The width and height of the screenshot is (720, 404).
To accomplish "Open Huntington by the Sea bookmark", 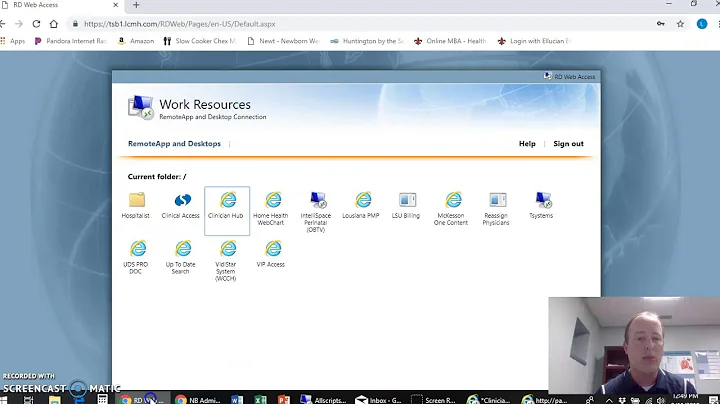I will tap(366, 41).
